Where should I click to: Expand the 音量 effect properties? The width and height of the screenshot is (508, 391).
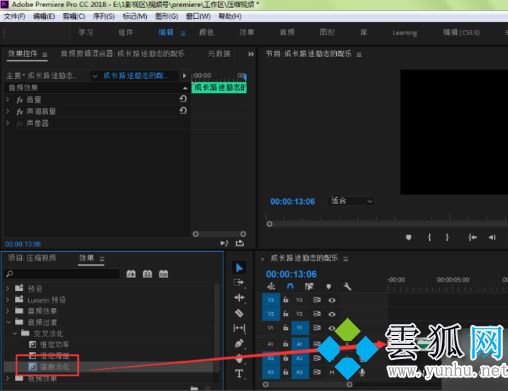8,99
